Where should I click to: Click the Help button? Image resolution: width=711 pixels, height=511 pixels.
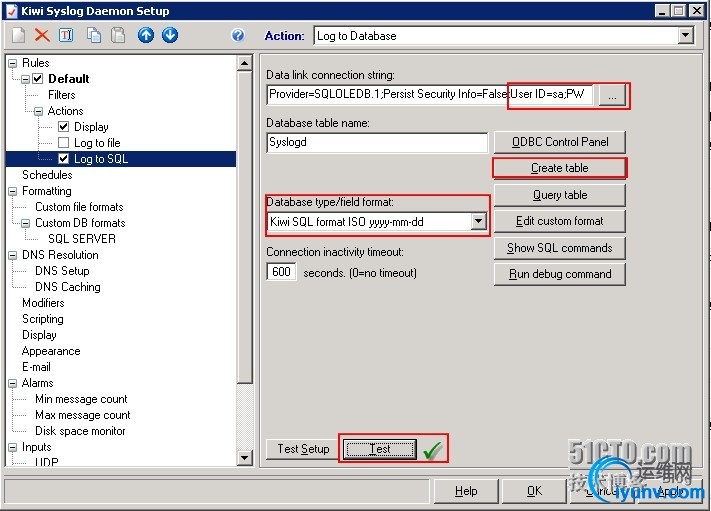(466, 491)
